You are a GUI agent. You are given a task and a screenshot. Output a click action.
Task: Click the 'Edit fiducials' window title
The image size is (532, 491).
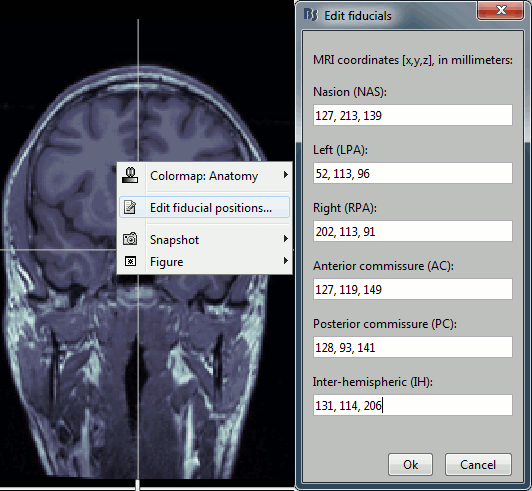tap(358, 16)
